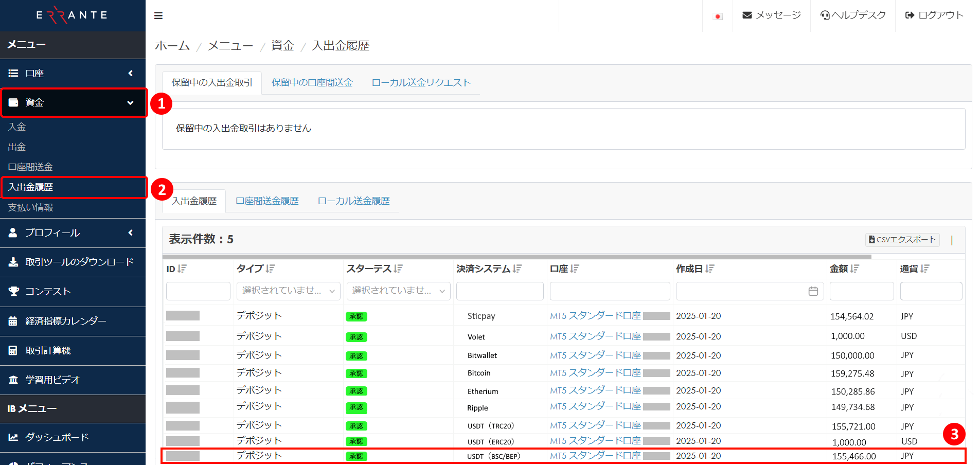Select the Japanese flag language icon
The width and height of the screenshot is (980, 465).
click(x=717, y=16)
